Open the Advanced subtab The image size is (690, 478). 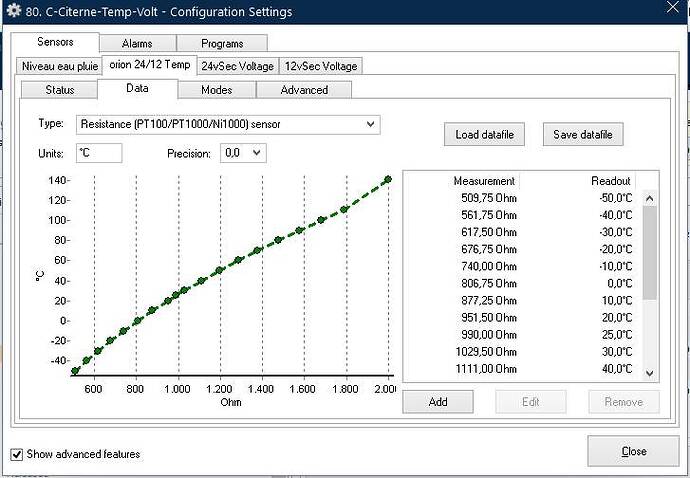pyautogui.click(x=304, y=90)
